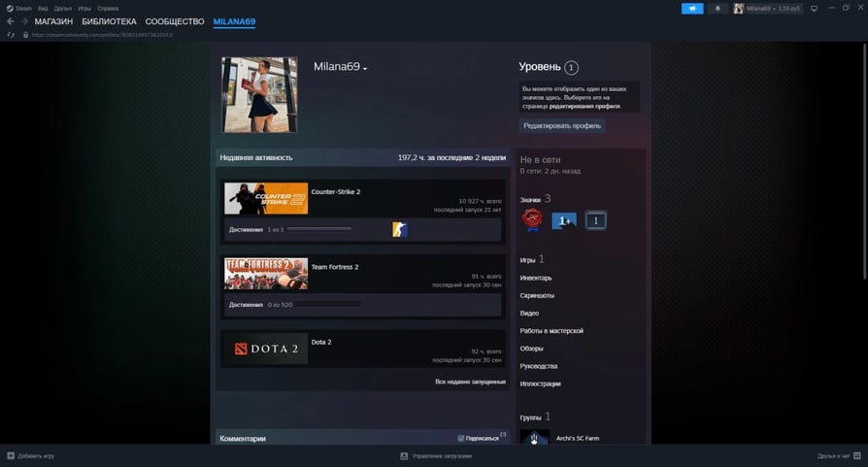Expand the Milana69 profile name dropdown arrow
The height and width of the screenshot is (467, 868).
point(365,68)
